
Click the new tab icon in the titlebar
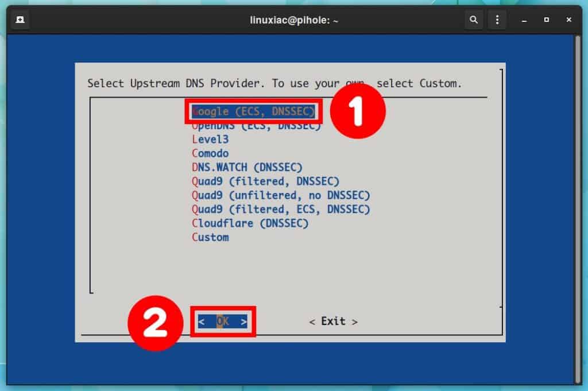[x=20, y=20]
